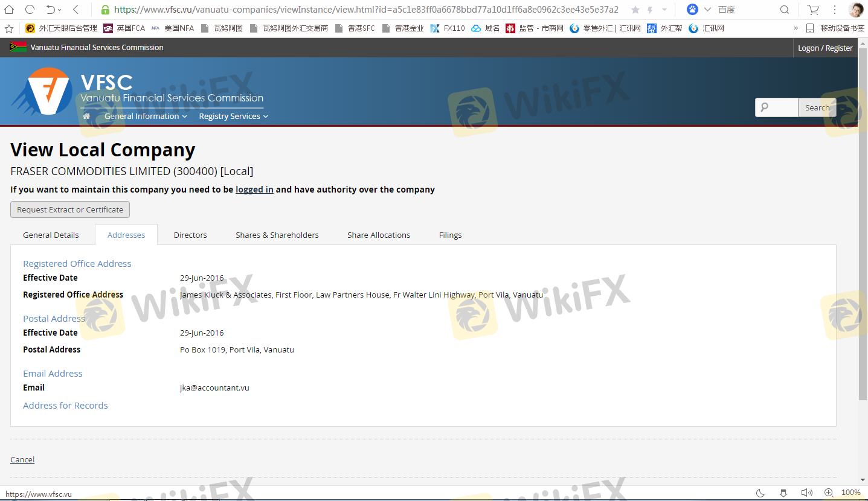Screen dimensions: 868x501
Task: Toggle night mode moon icon
Action: coord(760,493)
